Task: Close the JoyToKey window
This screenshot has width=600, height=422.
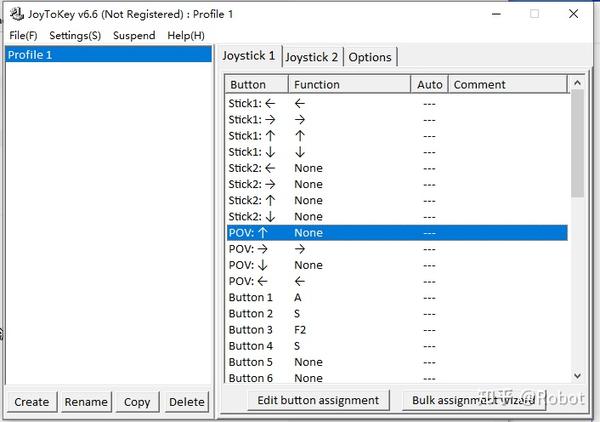Action: point(573,14)
